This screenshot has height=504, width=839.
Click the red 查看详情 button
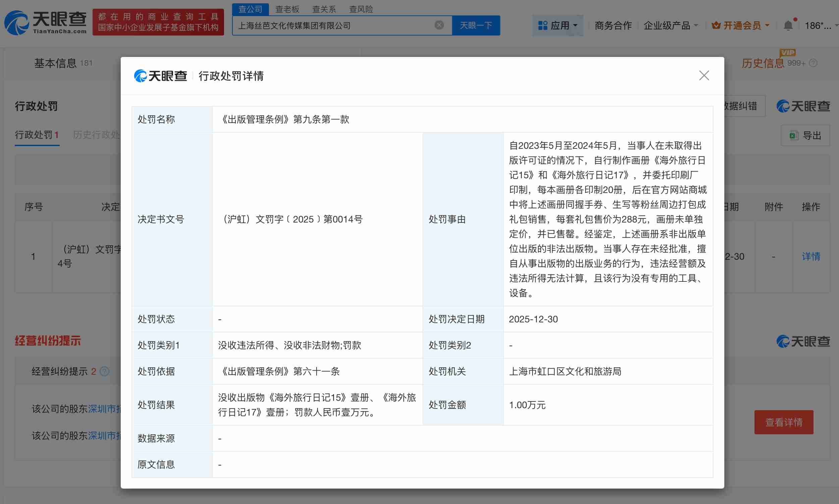point(784,422)
